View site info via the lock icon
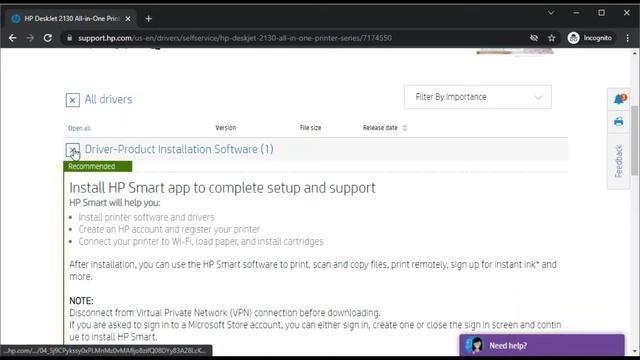 69,38
